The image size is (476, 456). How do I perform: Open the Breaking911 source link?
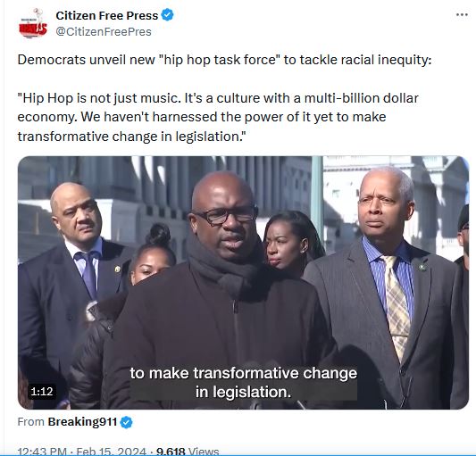pos(82,422)
